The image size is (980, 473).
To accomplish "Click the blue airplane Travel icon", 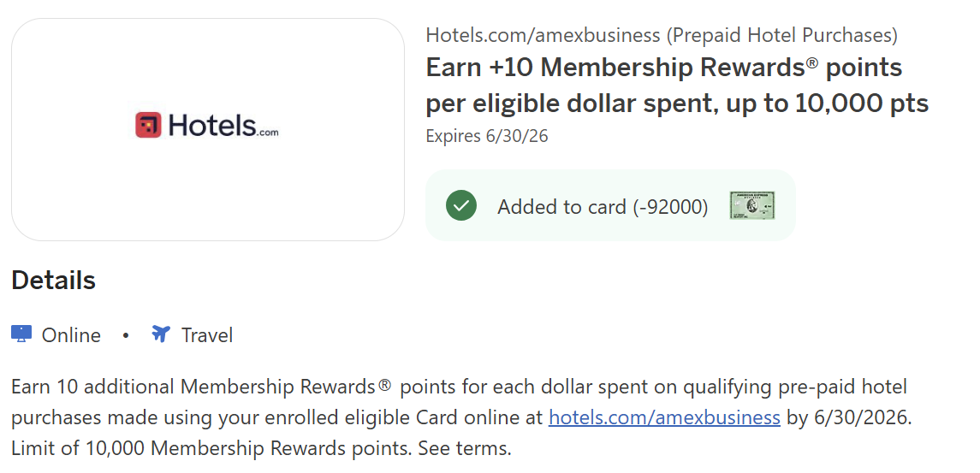I will pos(161,334).
